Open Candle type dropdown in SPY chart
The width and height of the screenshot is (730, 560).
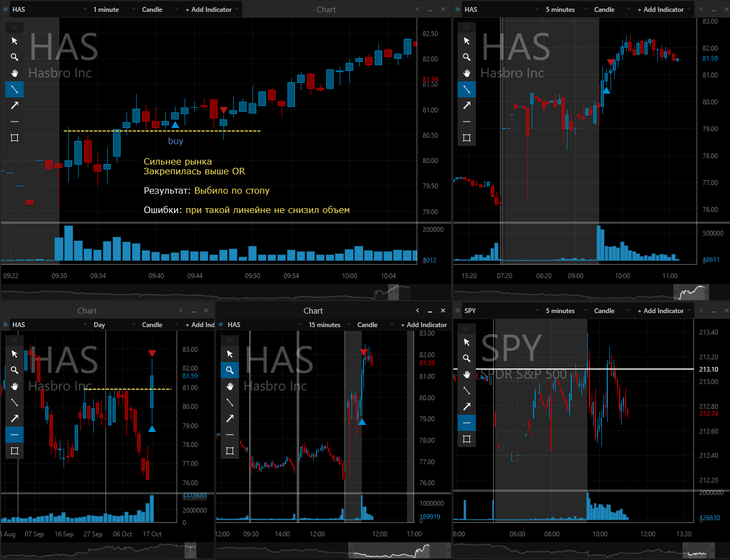(612, 311)
